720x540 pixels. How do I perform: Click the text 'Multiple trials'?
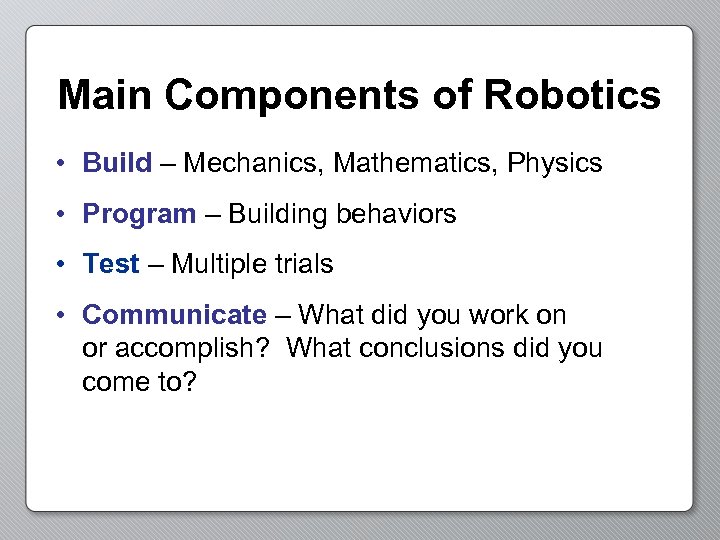(252, 265)
